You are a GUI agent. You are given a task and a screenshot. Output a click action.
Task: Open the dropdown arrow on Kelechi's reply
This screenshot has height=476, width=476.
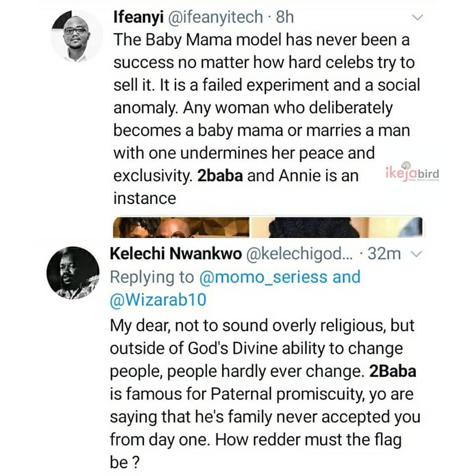[x=416, y=254]
